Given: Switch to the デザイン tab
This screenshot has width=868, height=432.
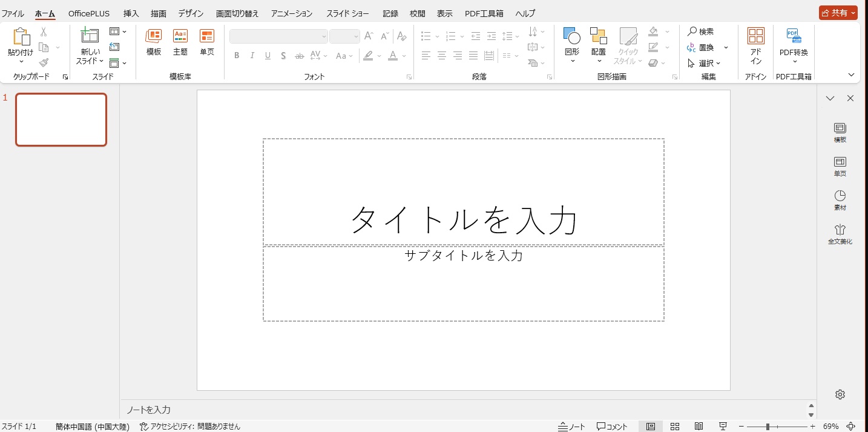Looking at the screenshot, I should (x=191, y=13).
